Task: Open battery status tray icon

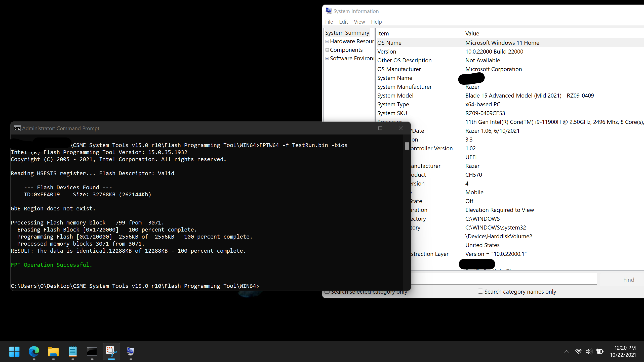Action: coord(600,351)
